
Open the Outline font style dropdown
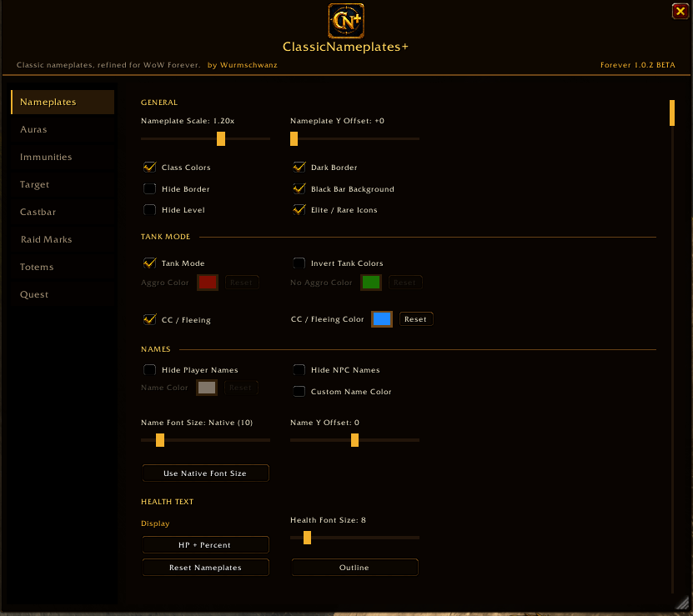(355, 568)
